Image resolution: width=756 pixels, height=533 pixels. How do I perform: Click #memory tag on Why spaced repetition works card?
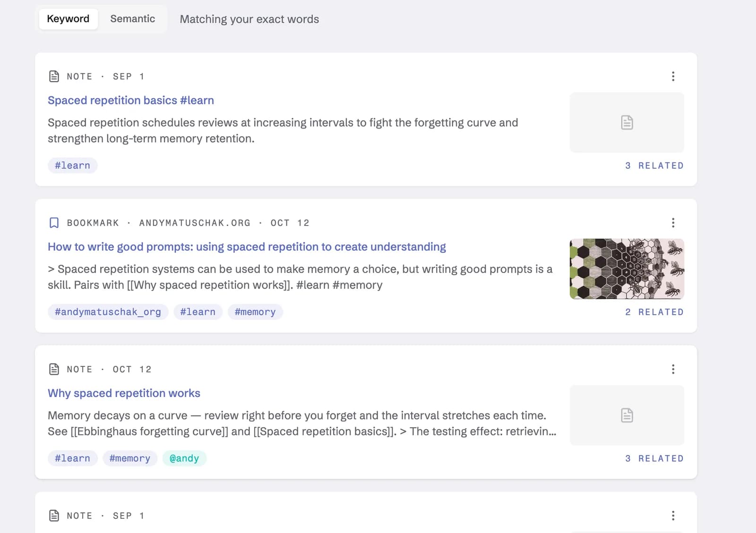pyautogui.click(x=130, y=458)
